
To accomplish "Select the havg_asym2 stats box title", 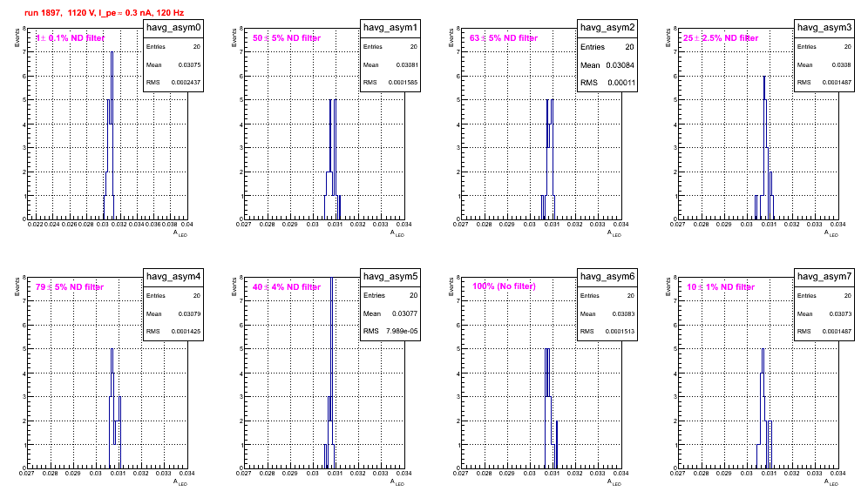I will point(607,28).
